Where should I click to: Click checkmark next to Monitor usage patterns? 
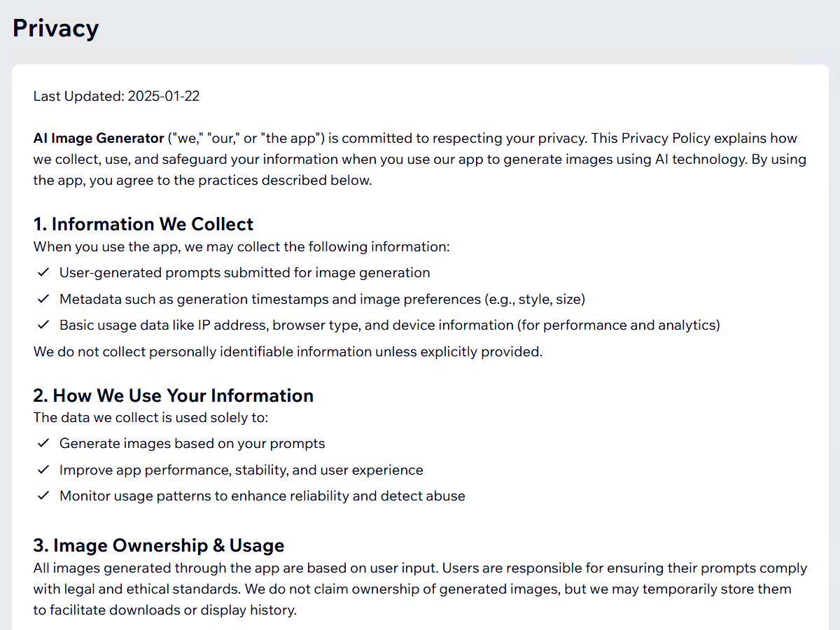44,496
